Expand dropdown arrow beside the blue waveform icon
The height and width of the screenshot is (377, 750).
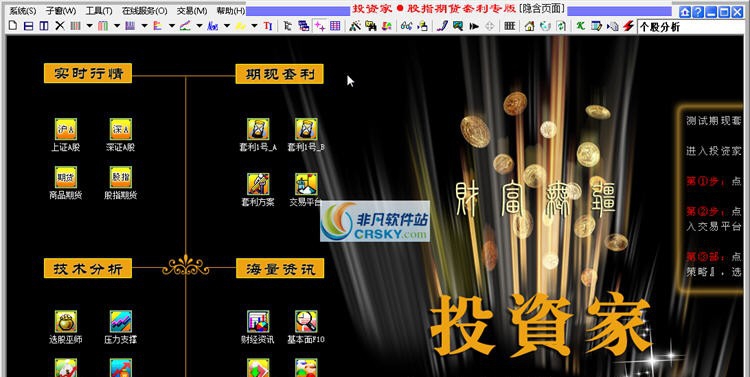click(227, 26)
